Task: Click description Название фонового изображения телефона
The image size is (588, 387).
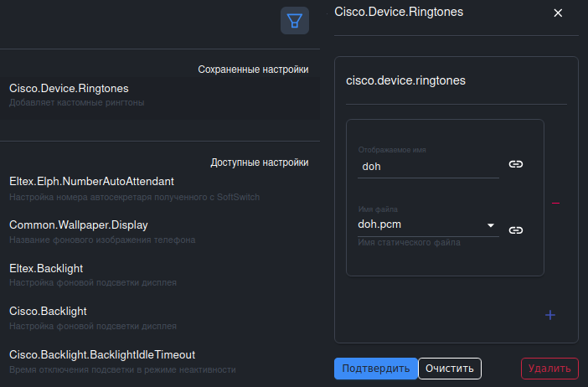Action: [102, 240]
